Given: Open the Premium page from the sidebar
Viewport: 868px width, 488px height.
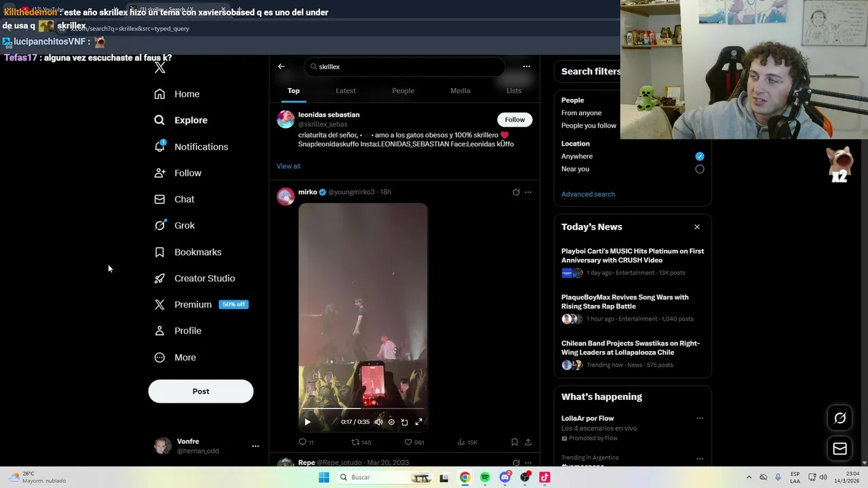Looking at the screenshot, I should [201, 304].
